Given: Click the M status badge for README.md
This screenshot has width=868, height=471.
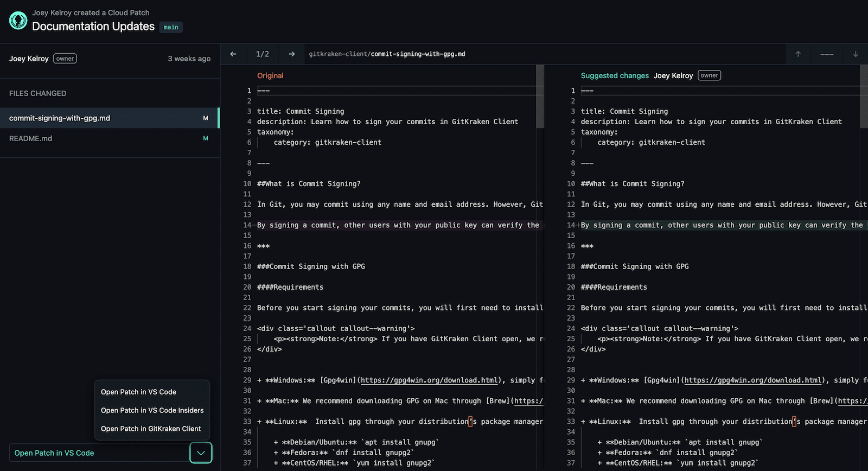Looking at the screenshot, I should coord(206,138).
